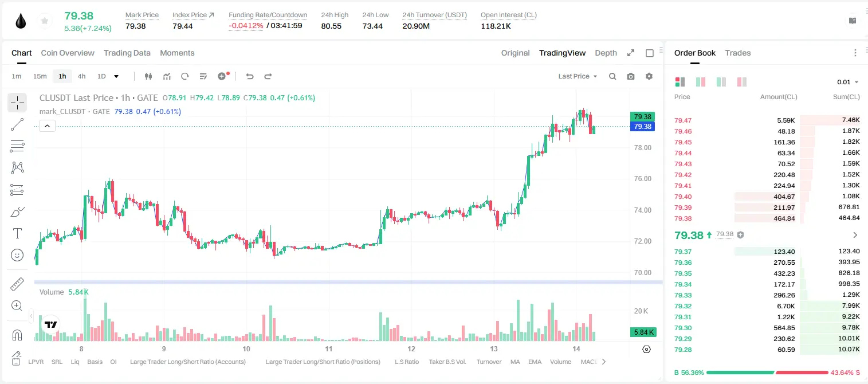The image size is (868, 384).
Task: Open the Last Price dropdown
Action: point(578,76)
